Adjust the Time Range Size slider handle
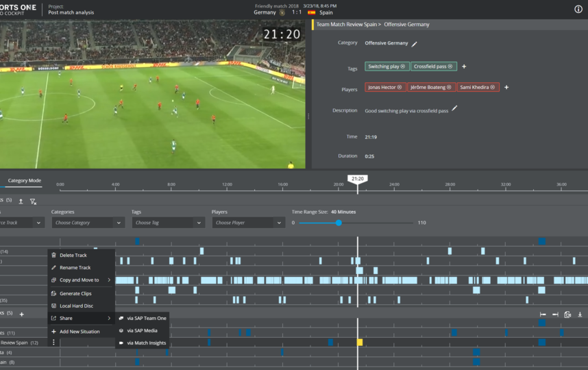 point(339,223)
